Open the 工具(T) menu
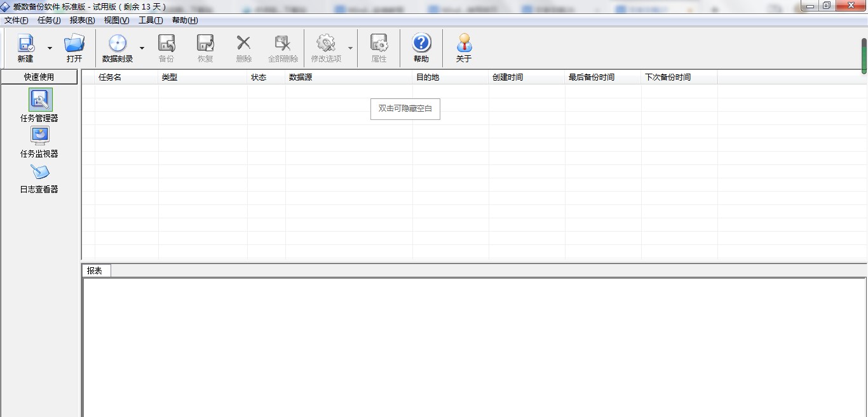This screenshot has height=417, width=868. [x=151, y=20]
